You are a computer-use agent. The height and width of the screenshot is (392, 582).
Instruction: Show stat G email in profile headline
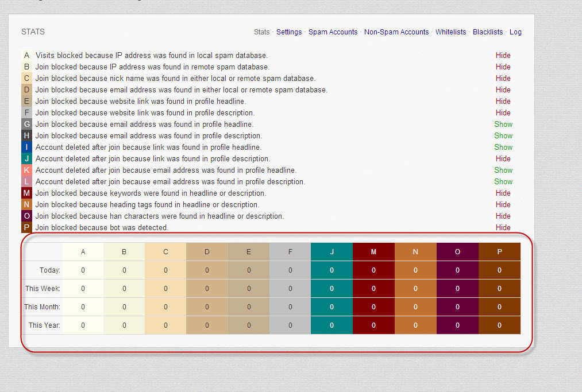(x=503, y=125)
